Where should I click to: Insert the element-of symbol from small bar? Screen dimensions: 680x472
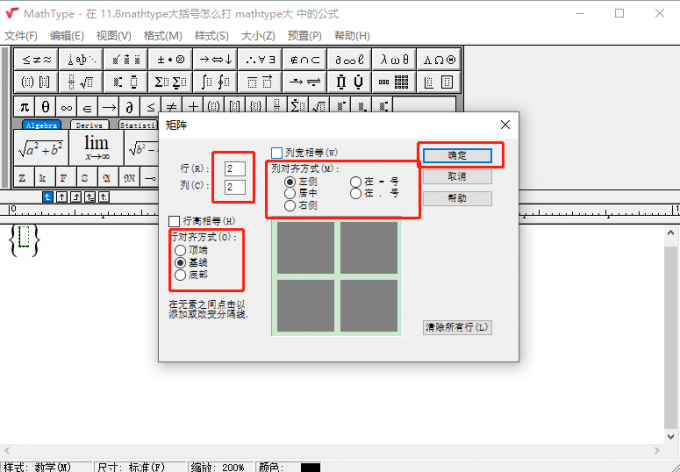click(87, 107)
